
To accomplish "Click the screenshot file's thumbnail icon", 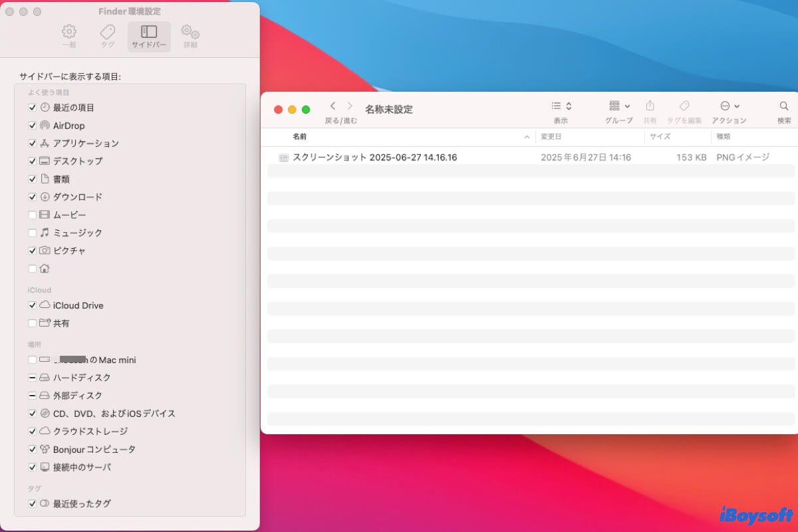I will (x=283, y=158).
